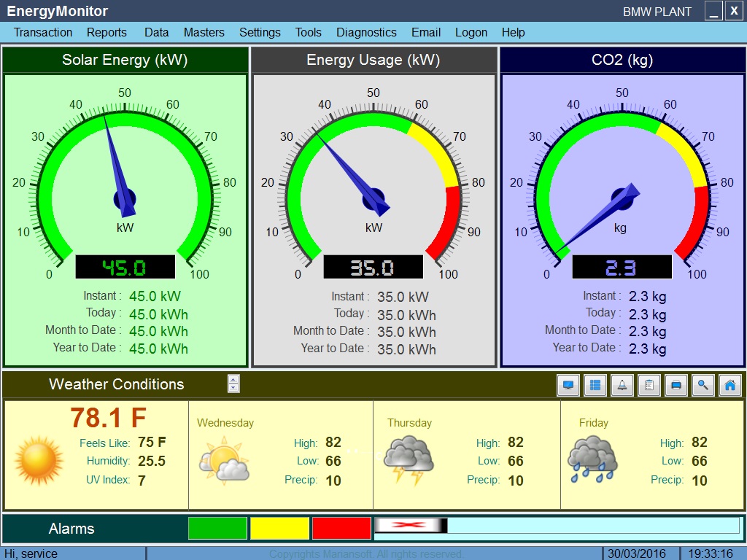Open the Diagnostics menu
Viewport: 747px width, 560px height.
[x=366, y=32]
